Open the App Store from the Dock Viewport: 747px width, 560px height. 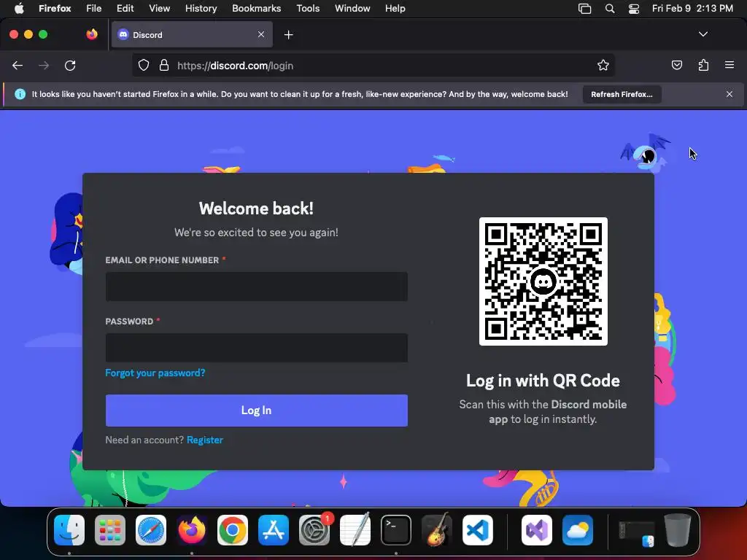(274, 530)
